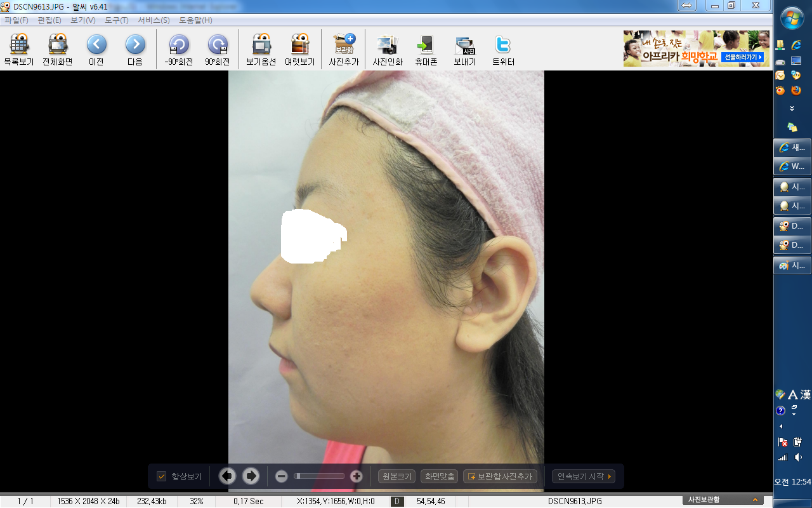The width and height of the screenshot is (812, 508).
Task: Open the 파일(F) menu
Action: point(16,20)
